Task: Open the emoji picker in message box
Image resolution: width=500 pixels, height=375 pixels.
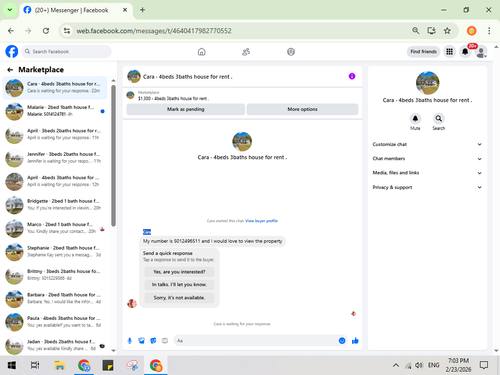Action: point(342,341)
